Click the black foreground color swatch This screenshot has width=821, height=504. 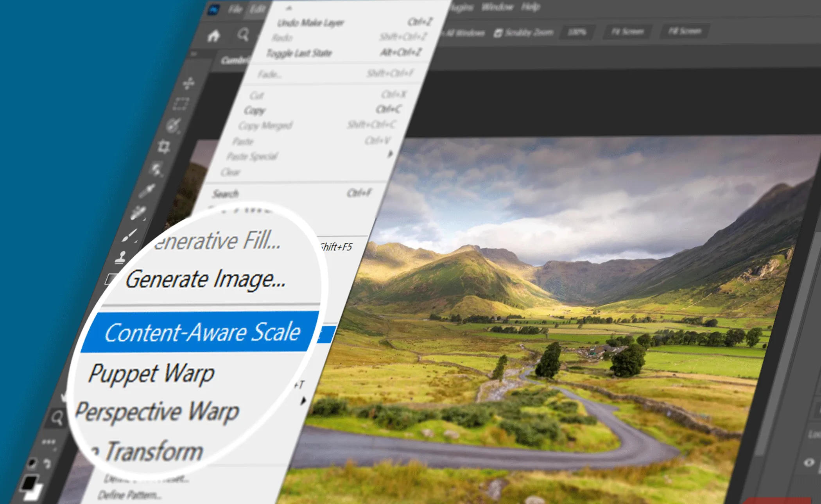coord(29,482)
